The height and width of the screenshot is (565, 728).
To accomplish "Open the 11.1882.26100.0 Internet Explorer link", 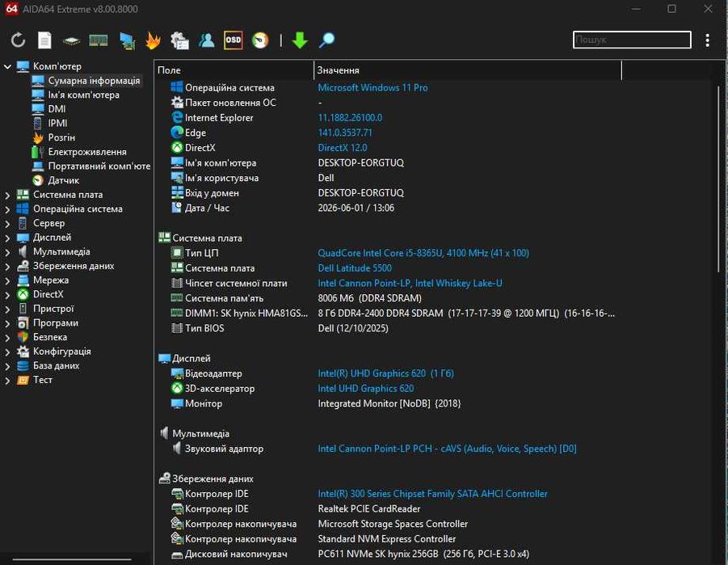I will tap(350, 118).
